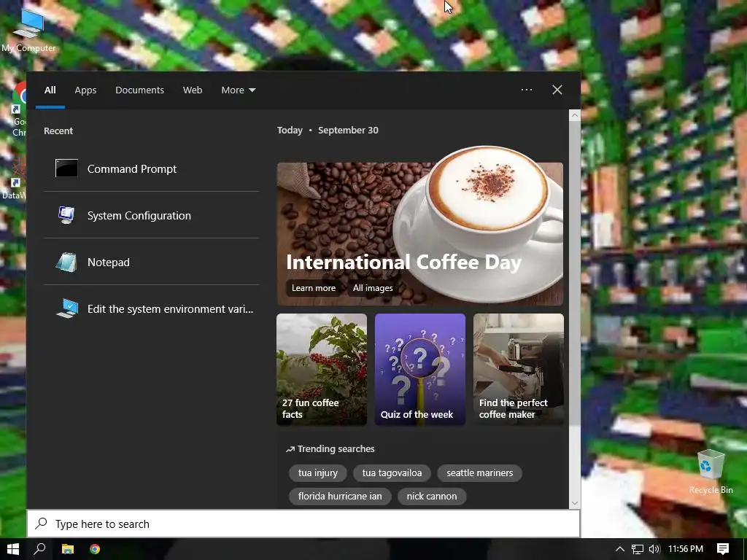Screen dimensions: 747x560
Task: Open Command Prompt from Recent
Action: coord(152,168)
